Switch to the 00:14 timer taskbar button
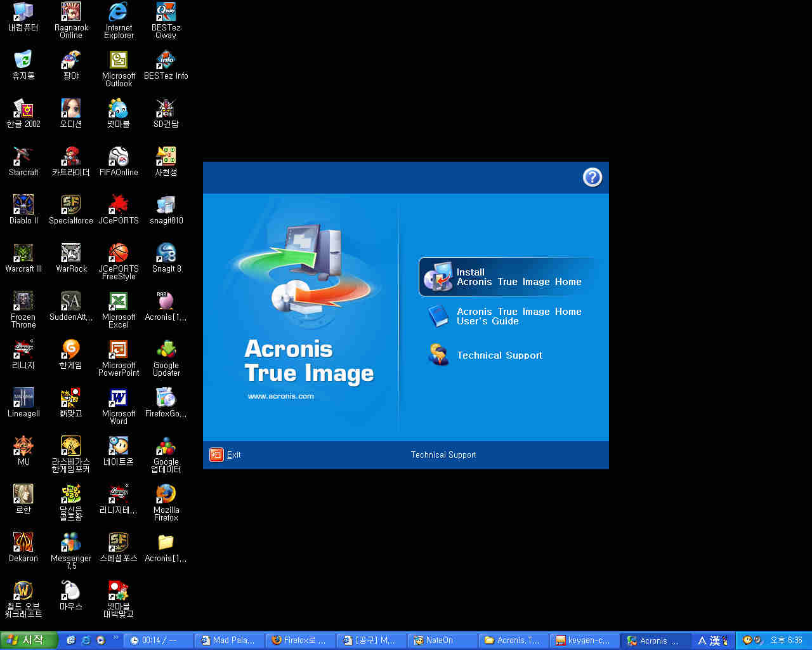Viewport: 812px width, 650px height. pos(158,640)
